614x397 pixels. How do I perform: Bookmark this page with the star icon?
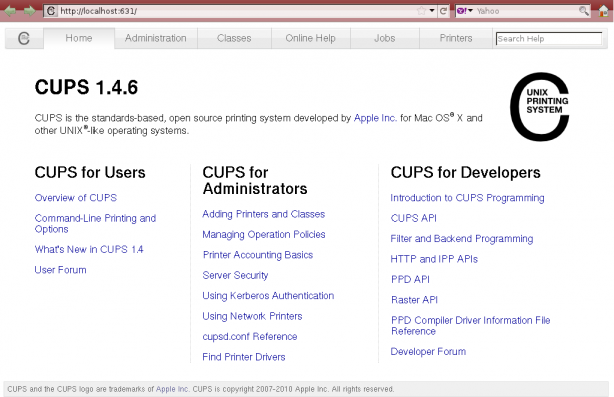[x=421, y=11]
